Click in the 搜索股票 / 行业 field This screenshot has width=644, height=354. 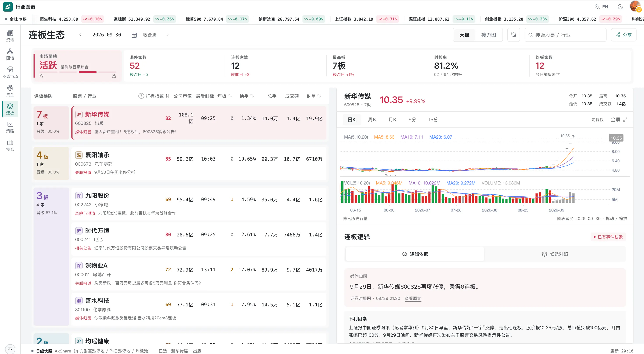[x=565, y=35]
